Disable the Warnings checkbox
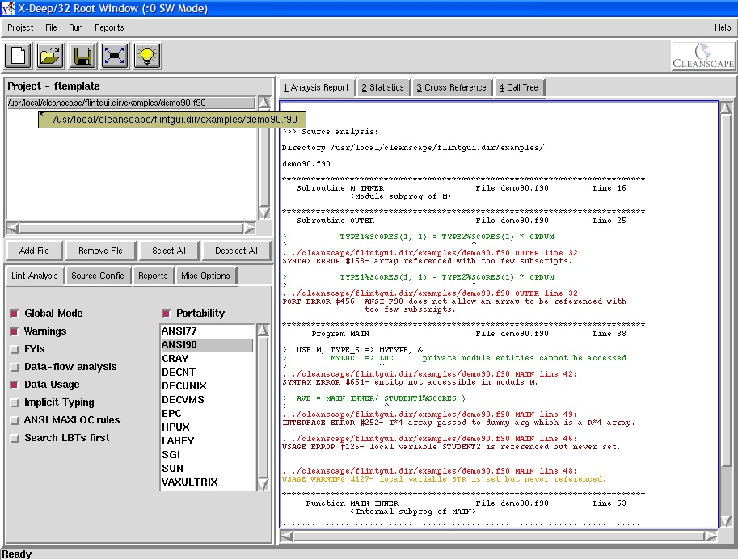This screenshot has height=560, width=738. pos(15,331)
